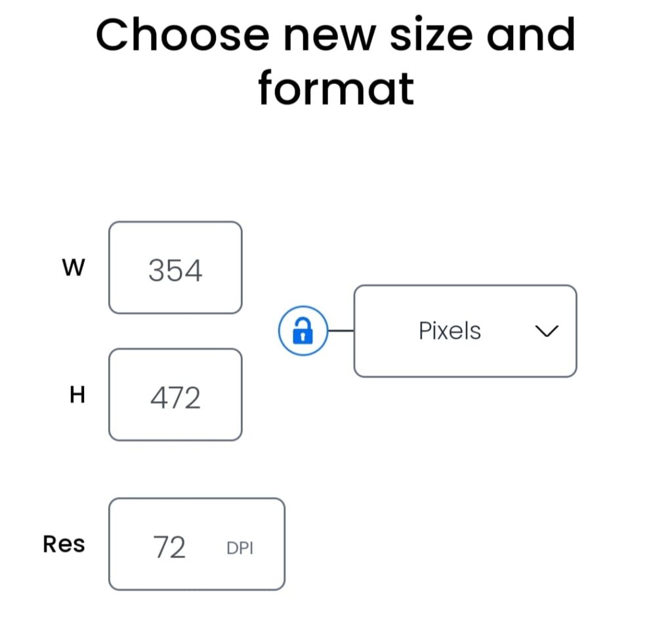Click the width input box

click(175, 268)
